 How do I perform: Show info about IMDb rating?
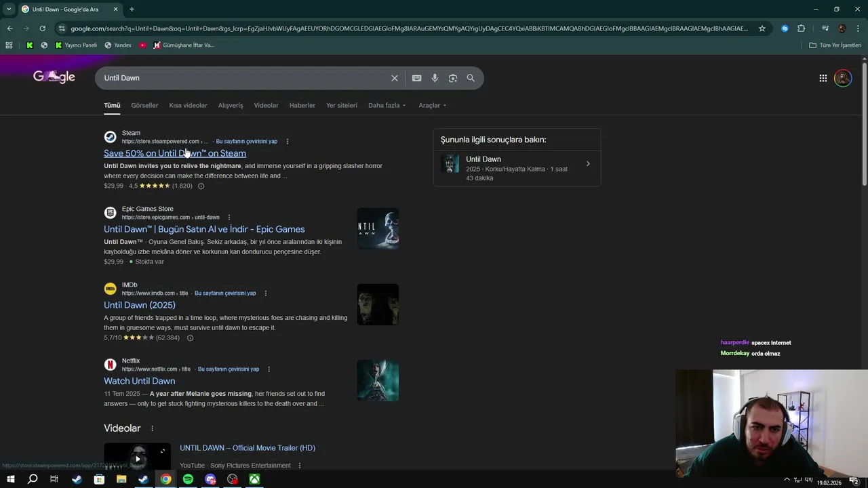[190, 338]
